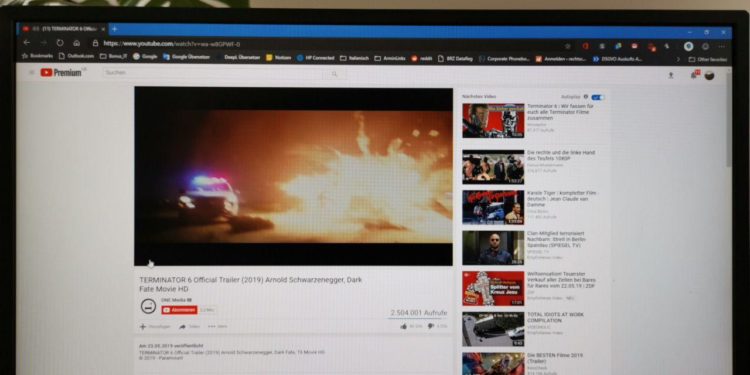Click the autoplay info icon

pos(585,97)
